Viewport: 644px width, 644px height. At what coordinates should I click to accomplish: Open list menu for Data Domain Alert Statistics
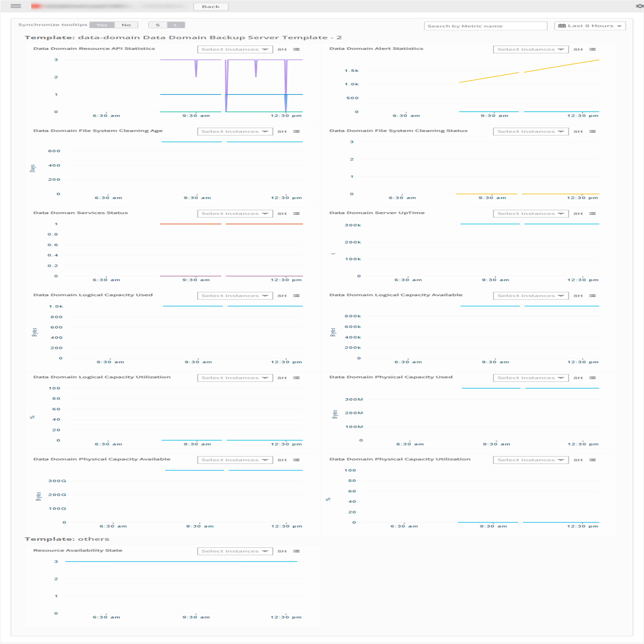(x=592, y=49)
